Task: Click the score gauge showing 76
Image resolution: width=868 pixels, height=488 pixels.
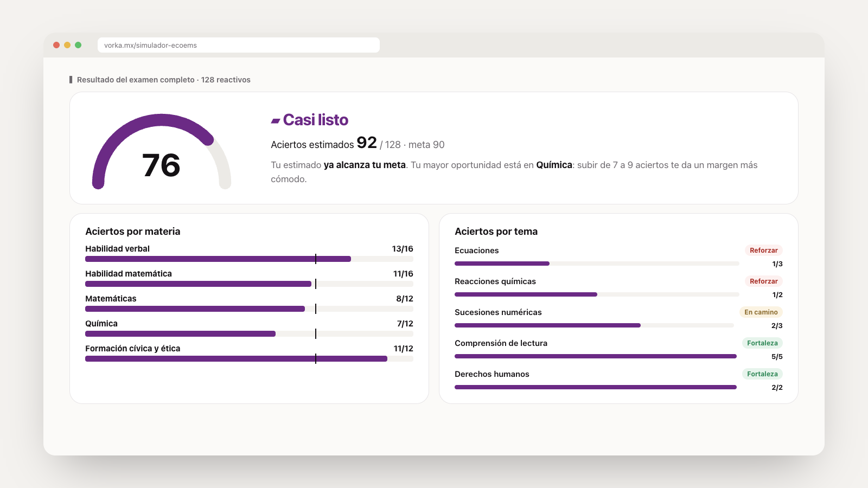Action: (162, 152)
